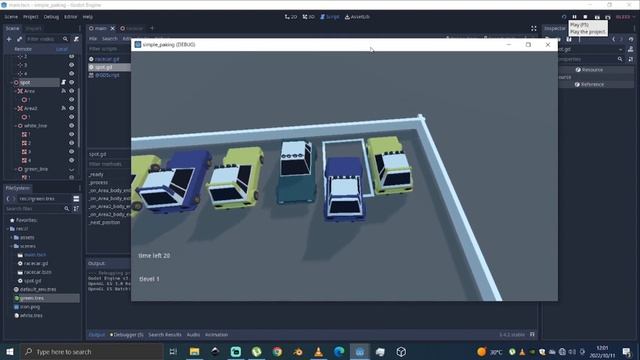Toggle visibility of white_line child 4
This screenshot has height=360, width=640.
71,160
